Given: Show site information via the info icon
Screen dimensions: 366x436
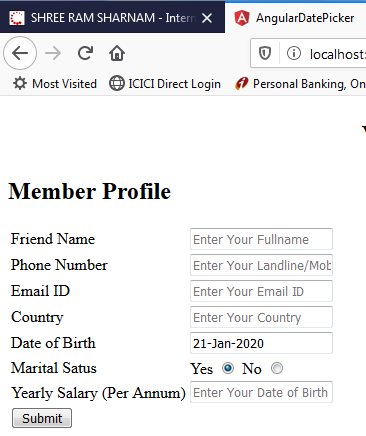Looking at the screenshot, I should point(294,53).
